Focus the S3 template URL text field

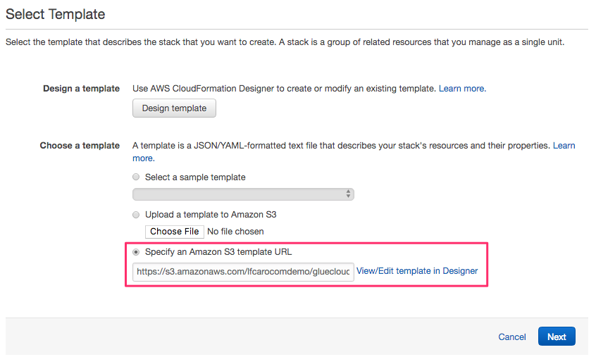coord(243,272)
